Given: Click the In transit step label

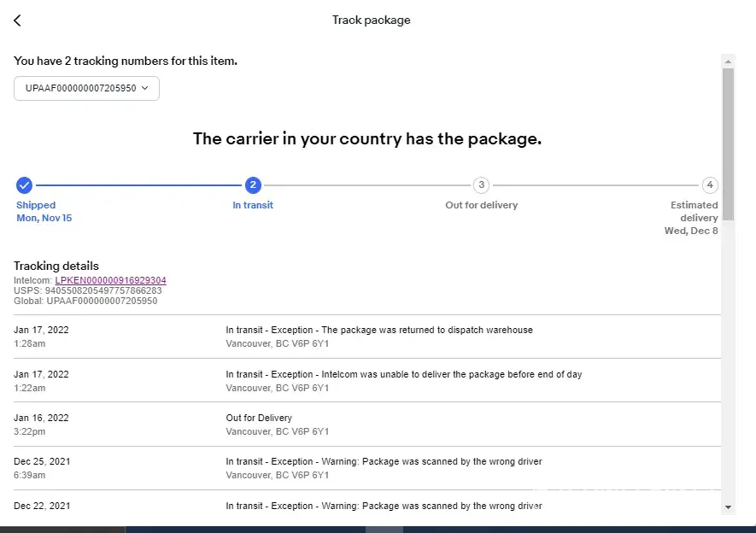Looking at the screenshot, I should click(x=253, y=205).
